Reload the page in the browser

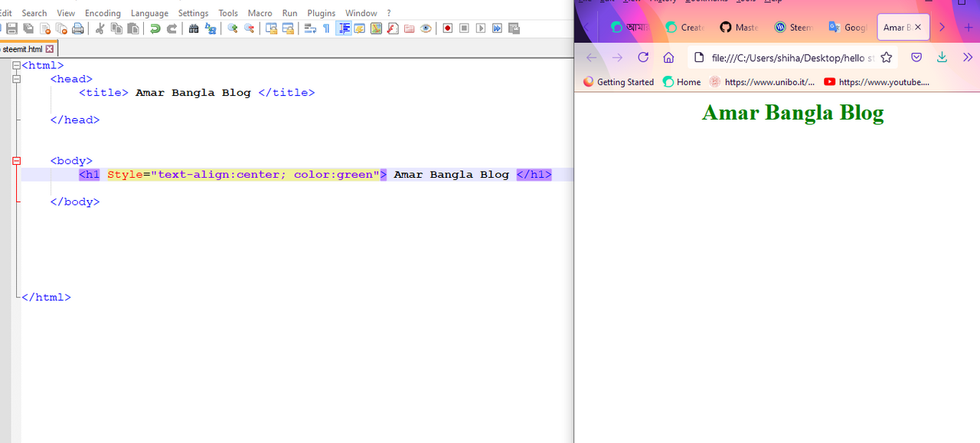[643, 57]
